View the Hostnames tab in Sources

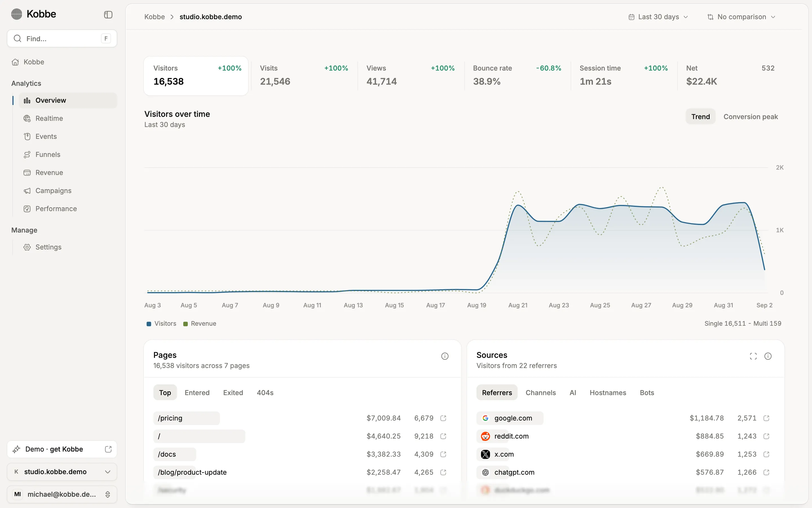tap(608, 392)
